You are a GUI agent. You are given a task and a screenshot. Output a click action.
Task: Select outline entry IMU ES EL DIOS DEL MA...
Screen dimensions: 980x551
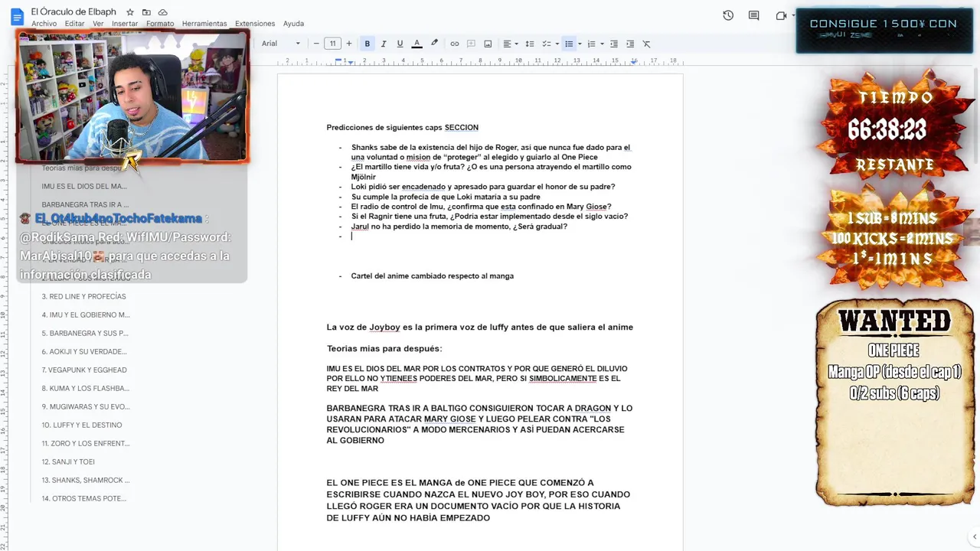click(84, 186)
